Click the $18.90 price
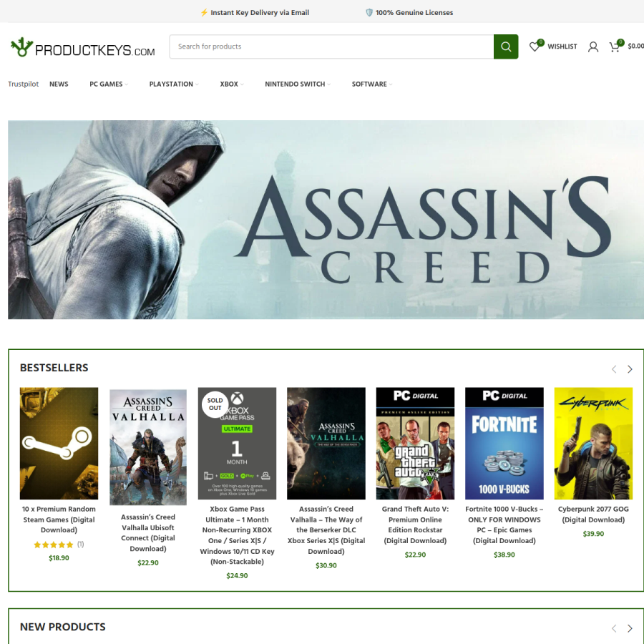 [59, 557]
